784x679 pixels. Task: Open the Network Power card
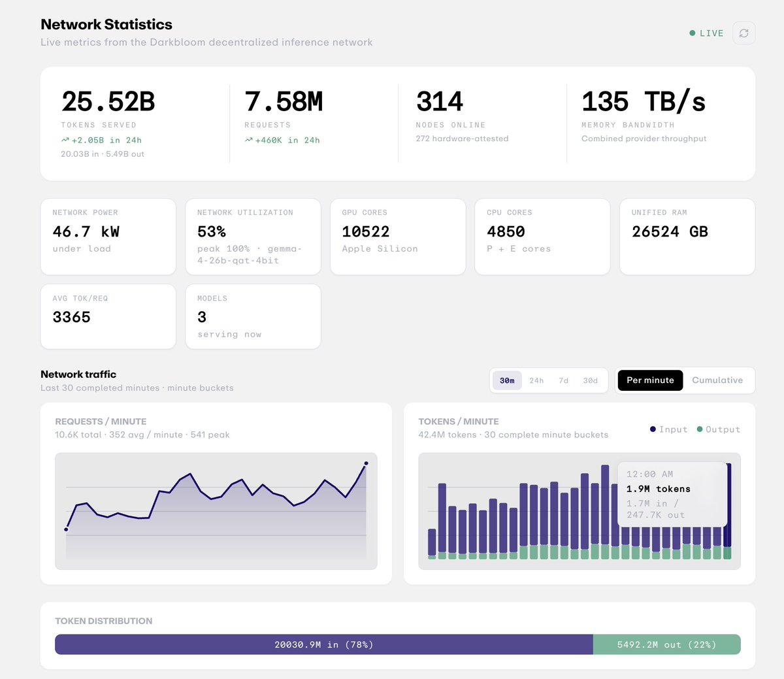click(x=108, y=237)
